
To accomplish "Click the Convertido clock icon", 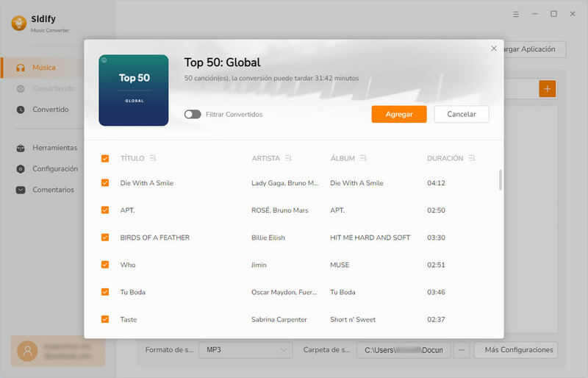I will tap(21, 110).
